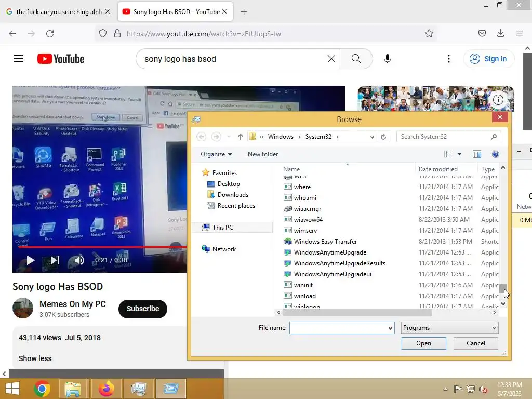Go up one folder in Browse dialog
The image size is (532, 399).
pyautogui.click(x=240, y=137)
